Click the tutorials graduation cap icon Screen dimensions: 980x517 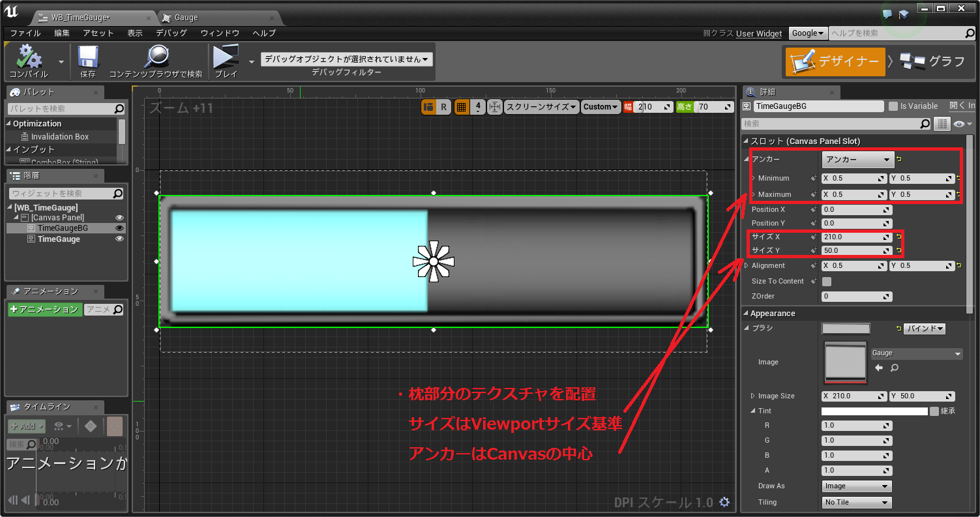tap(904, 14)
